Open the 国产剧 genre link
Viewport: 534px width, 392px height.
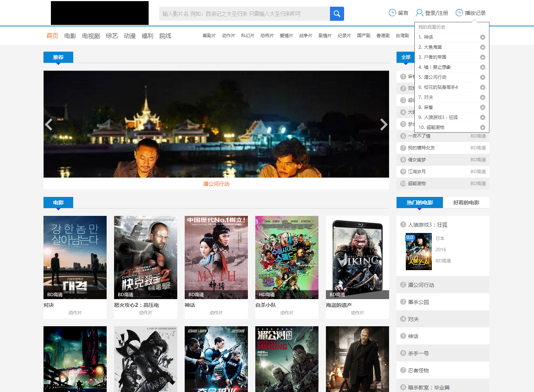coord(364,36)
